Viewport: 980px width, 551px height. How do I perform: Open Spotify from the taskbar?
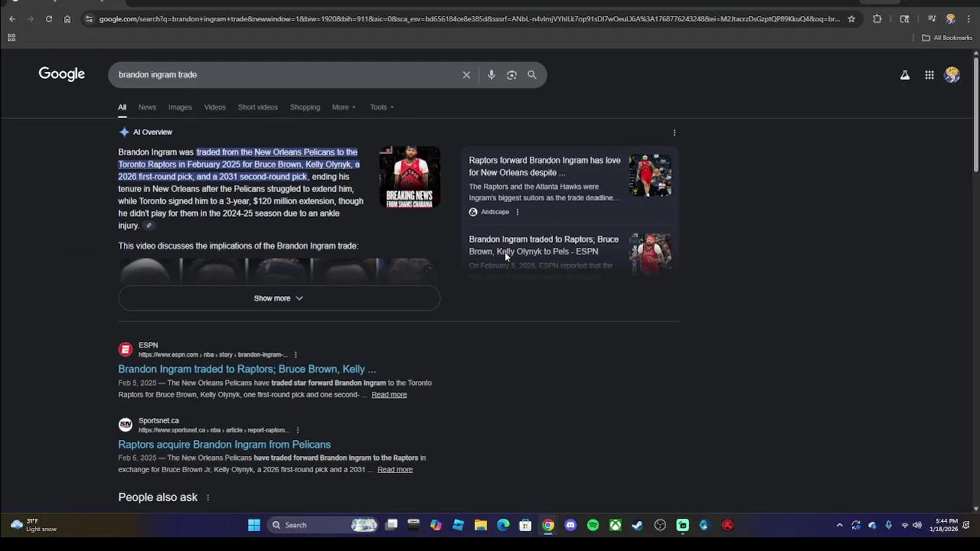tap(593, 525)
